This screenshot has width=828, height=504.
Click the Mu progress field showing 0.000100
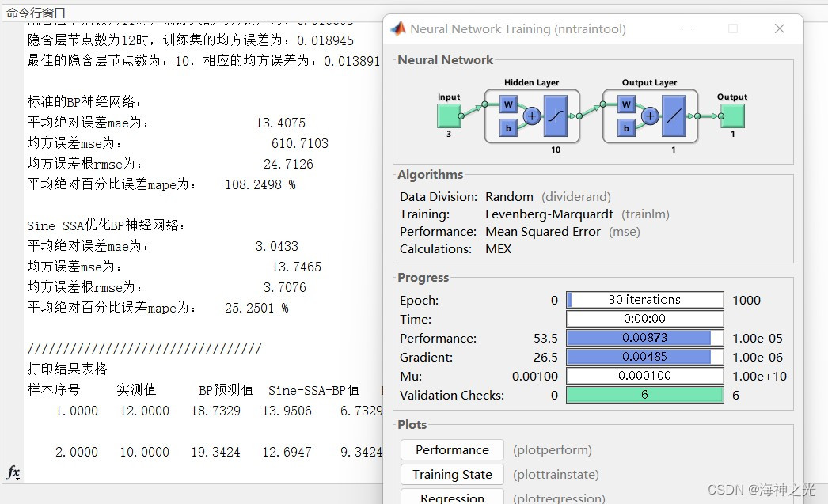tap(645, 376)
